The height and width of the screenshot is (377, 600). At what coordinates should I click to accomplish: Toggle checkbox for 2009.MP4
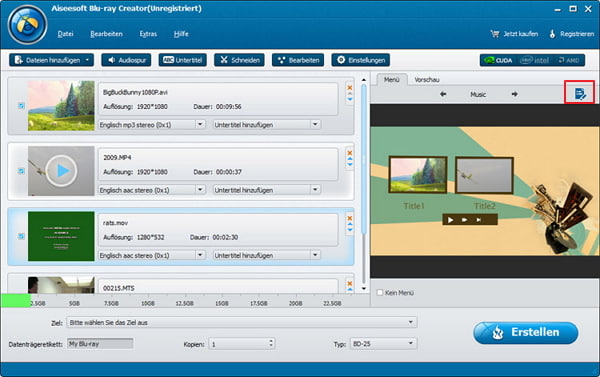[x=21, y=171]
